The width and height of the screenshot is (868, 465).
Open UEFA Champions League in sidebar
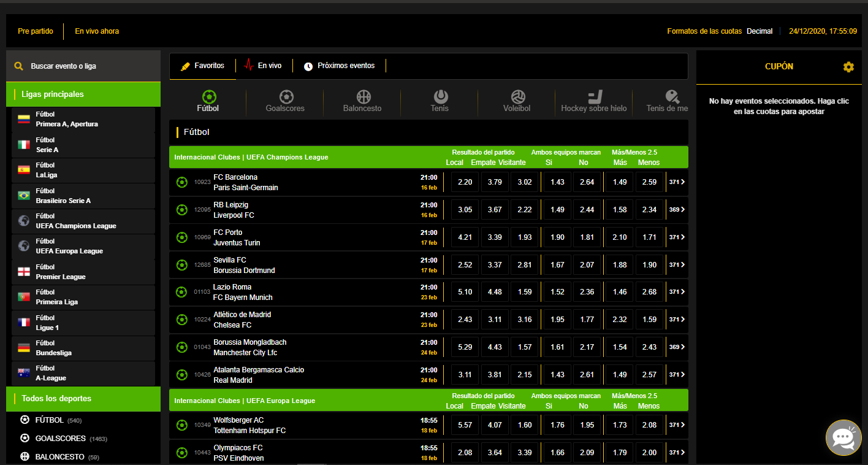point(83,221)
